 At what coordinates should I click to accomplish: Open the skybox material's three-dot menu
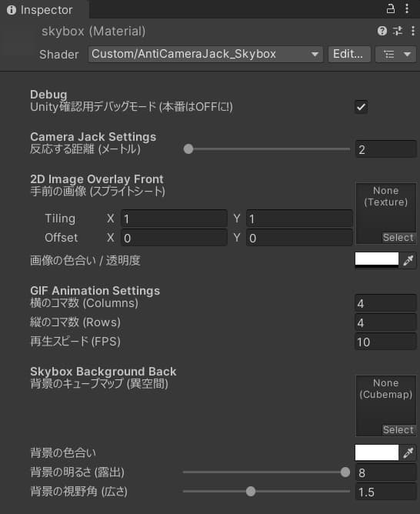pyautogui.click(x=413, y=31)
